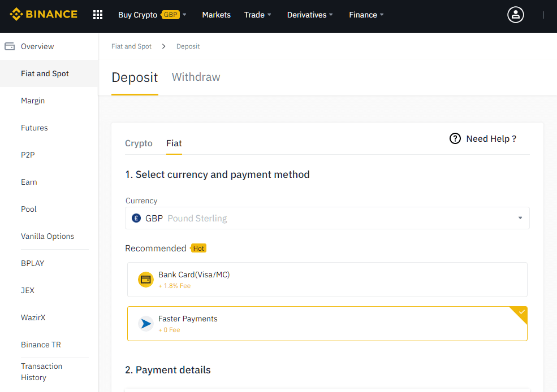Viewport: 557px width, 392px height.
Task: Click the Need Help ? link text
Action: 491,139
